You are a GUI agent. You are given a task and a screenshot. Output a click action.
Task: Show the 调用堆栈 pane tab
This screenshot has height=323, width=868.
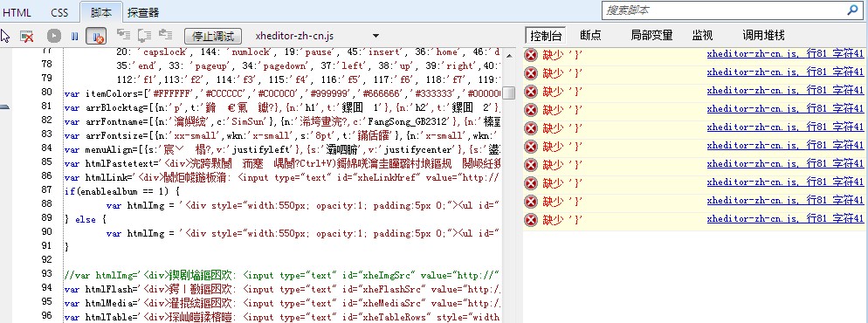click(763, 36)
